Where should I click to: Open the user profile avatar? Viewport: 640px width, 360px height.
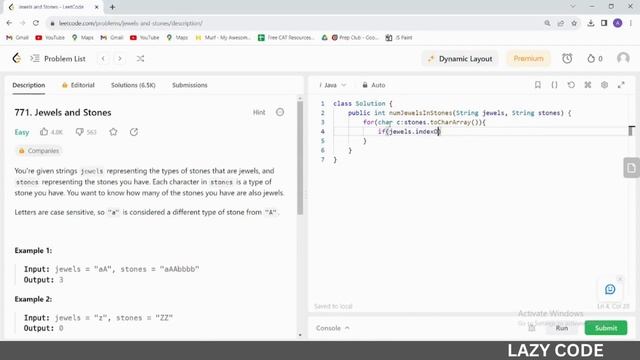tap(623, 58)
